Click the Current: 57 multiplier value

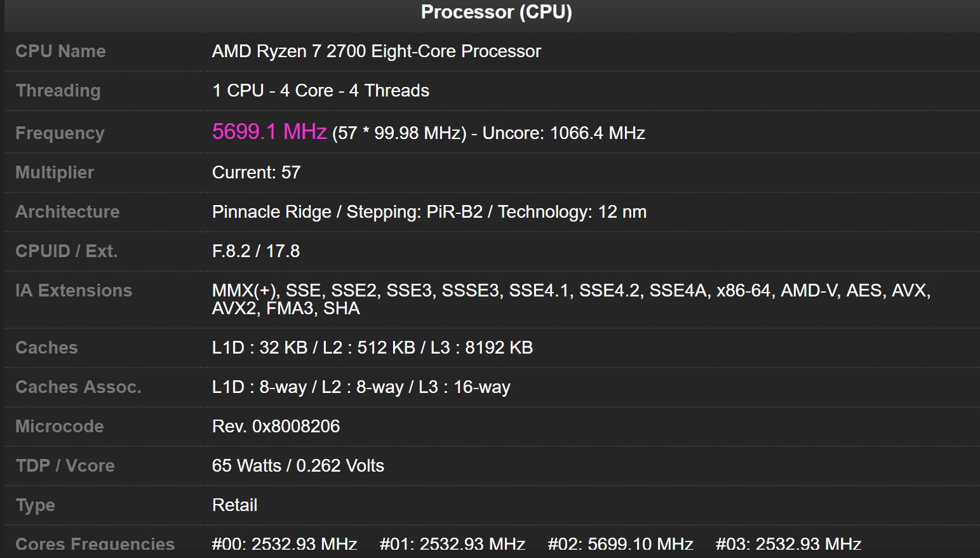click(256, 173)
